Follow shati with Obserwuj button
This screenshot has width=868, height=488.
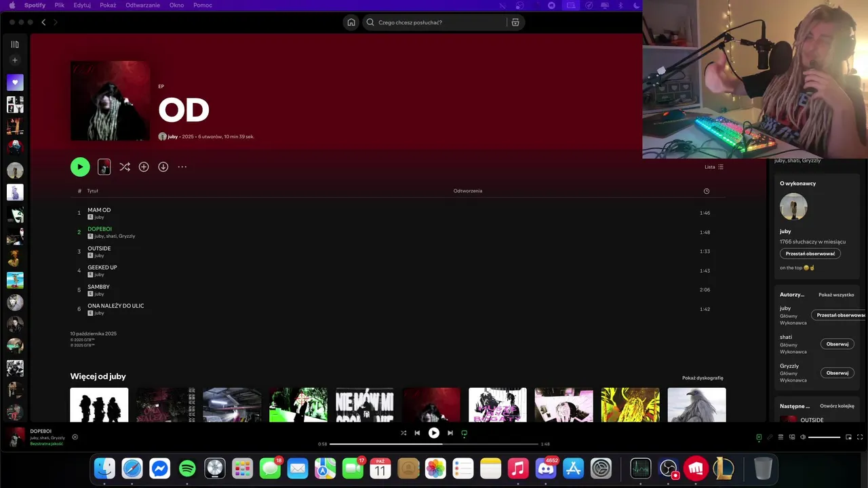[x=837, y=344]
